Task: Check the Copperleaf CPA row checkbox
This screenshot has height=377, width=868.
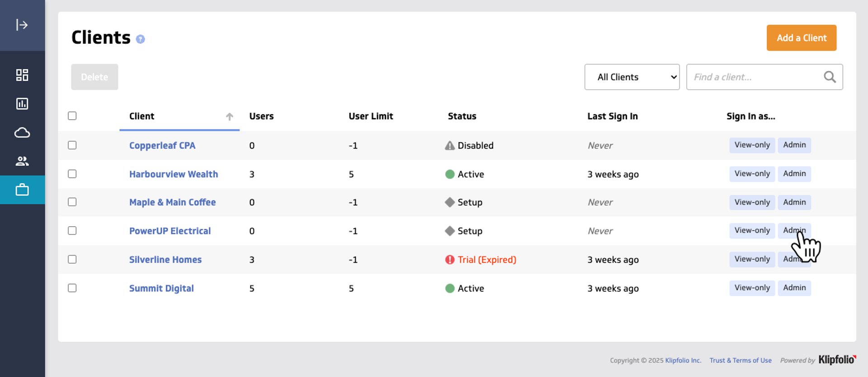Action: point(72,145)
